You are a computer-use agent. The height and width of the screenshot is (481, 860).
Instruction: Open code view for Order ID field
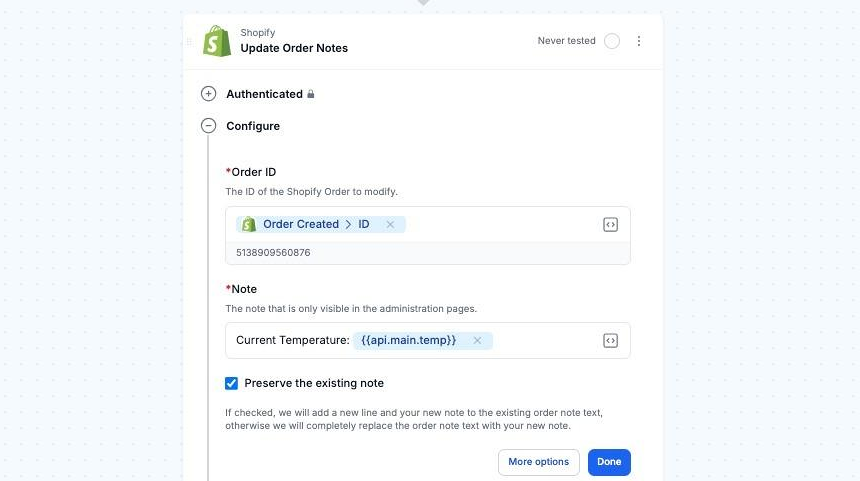pos(610,225)
